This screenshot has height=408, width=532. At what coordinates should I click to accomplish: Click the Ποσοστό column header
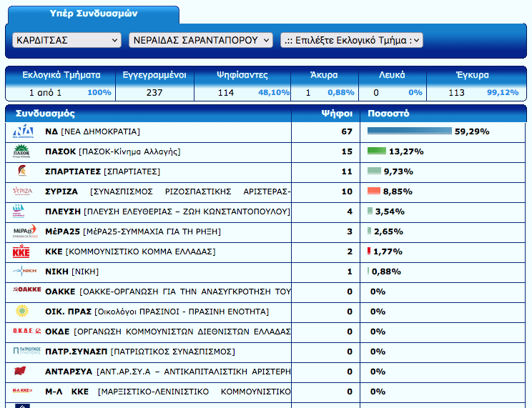point(388,114)
